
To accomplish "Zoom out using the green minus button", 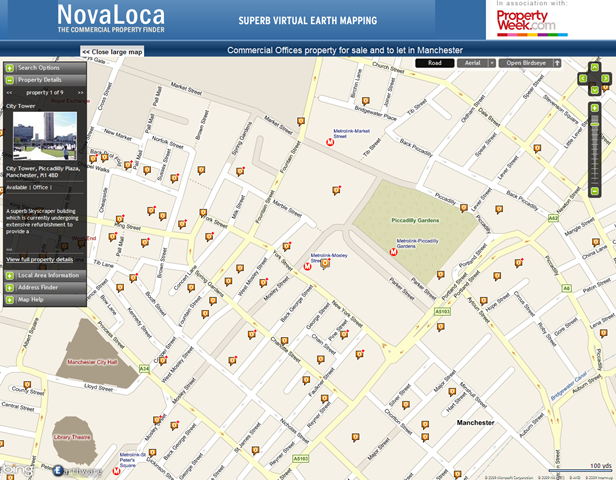I will coord(595,191).
